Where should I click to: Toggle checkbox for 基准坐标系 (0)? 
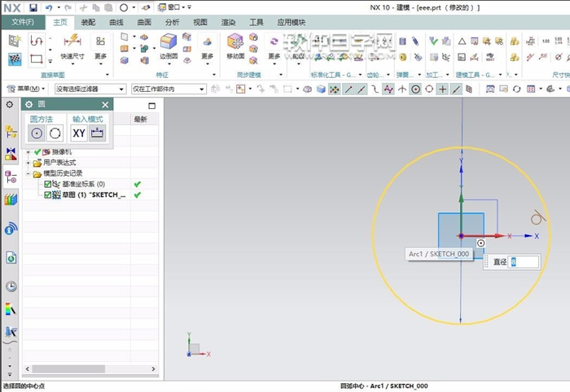(x=49, y=185)
